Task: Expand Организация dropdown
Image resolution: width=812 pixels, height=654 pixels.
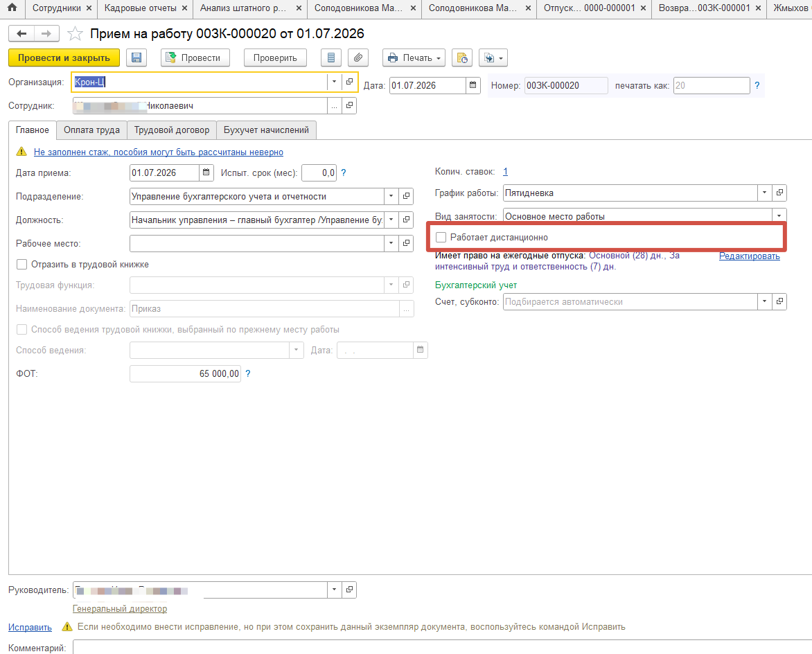Action: tap(335, 82)
